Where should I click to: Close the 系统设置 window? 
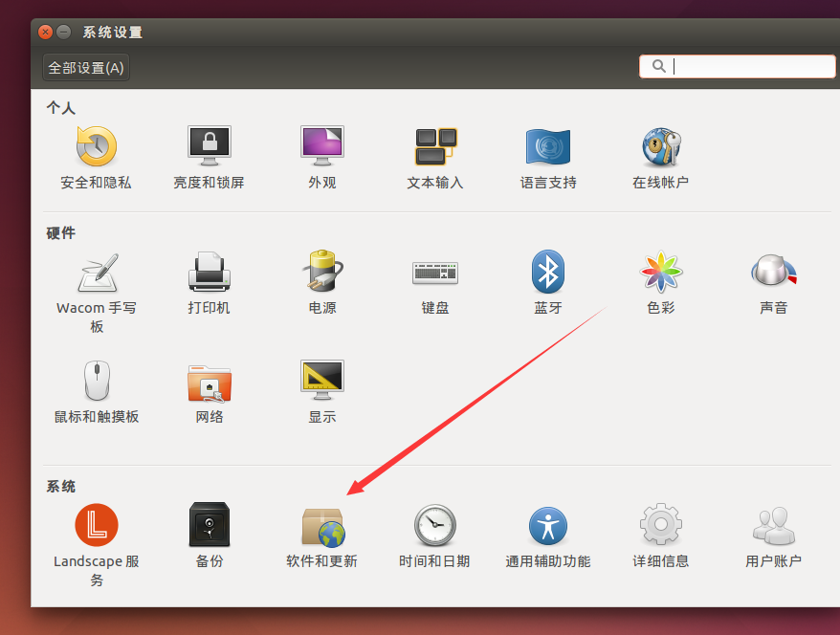(46, 33)
